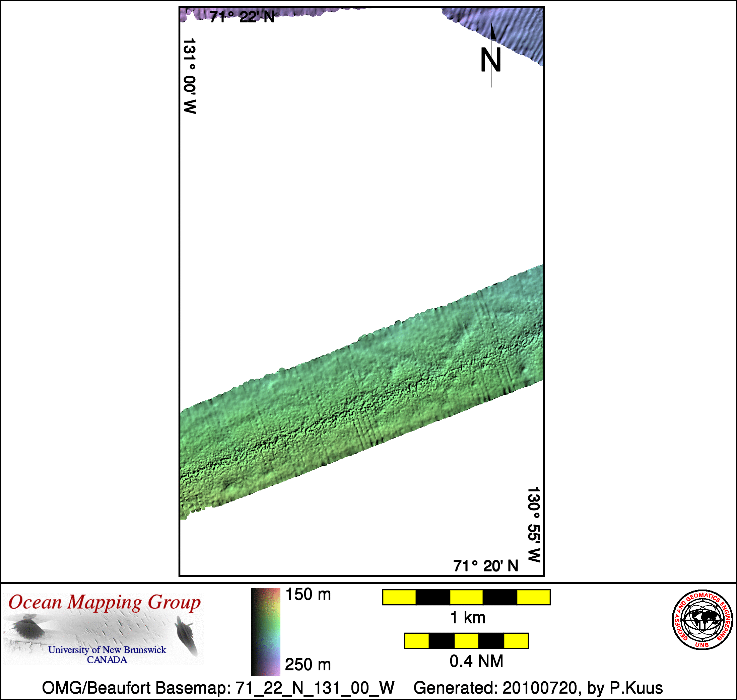This screenshot has width=737, height=700.
Task: Click the Ocean Mapping Group logo title
Action: coord(105,603)
